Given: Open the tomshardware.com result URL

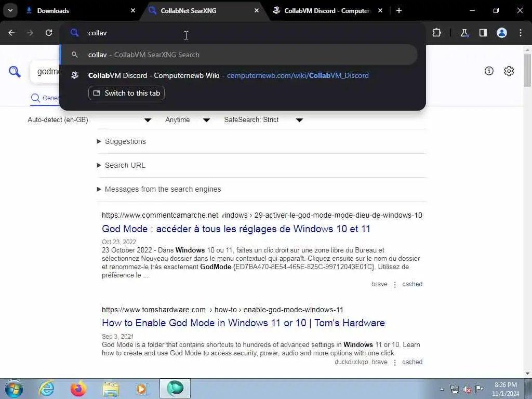Looking at the screenshot, I should (222, 310).
